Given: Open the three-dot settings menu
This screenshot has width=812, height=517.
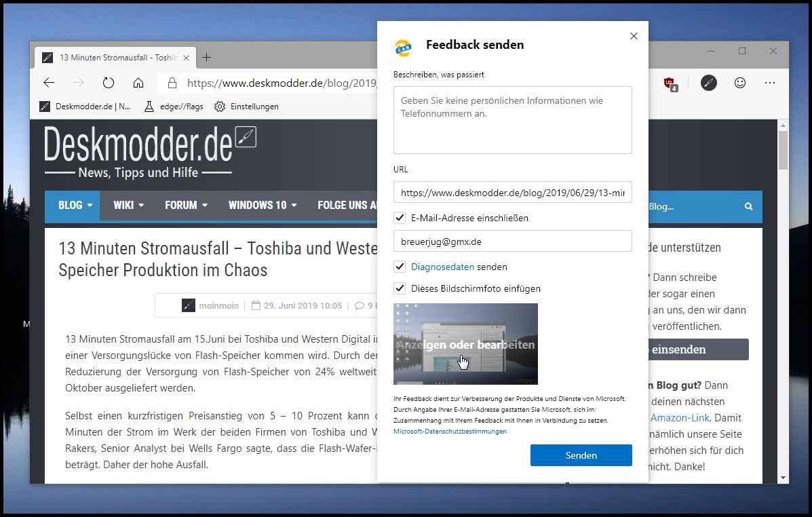Looking at the screenshot, I should pos(770,83).
